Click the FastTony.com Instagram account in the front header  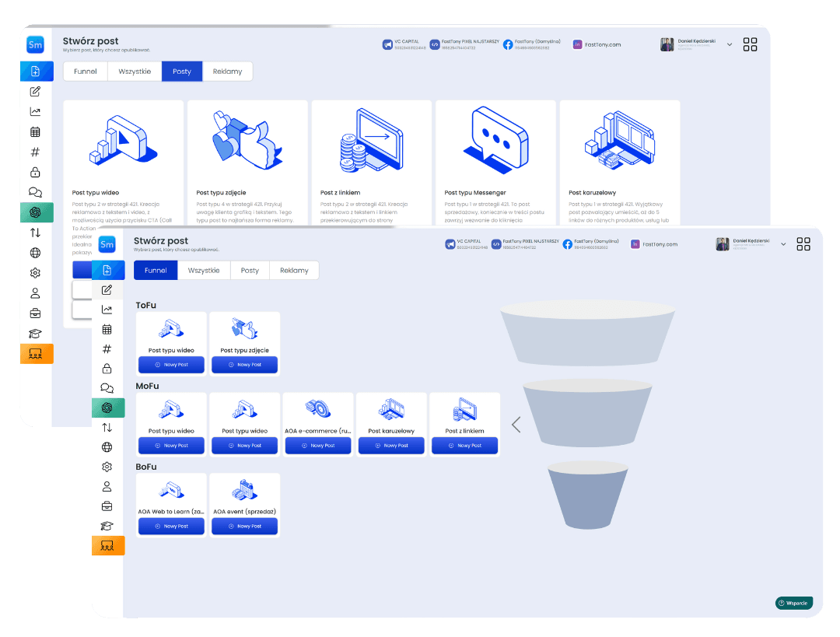(x=653, y=244)
